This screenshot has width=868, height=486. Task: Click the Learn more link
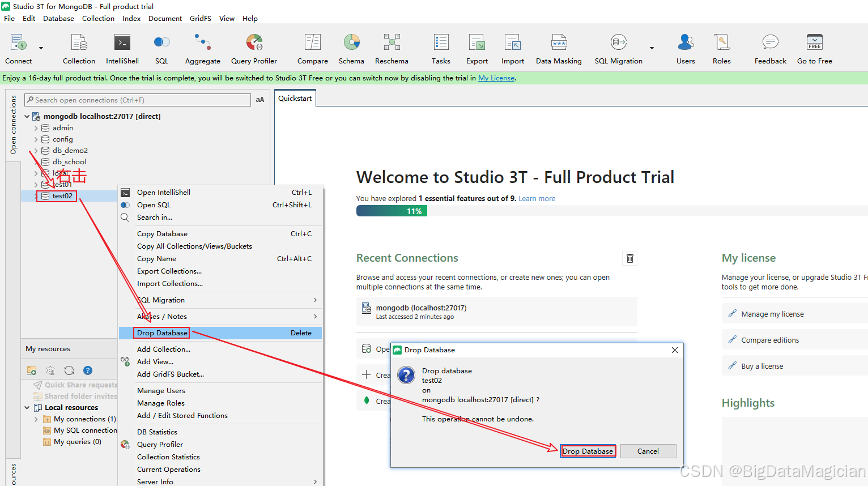tap(537, 199)
